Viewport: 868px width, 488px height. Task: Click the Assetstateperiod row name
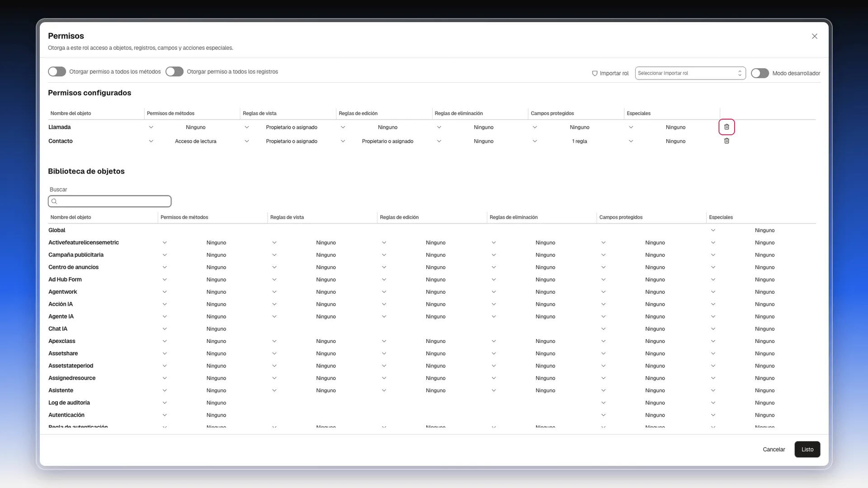tap(71, 366)
